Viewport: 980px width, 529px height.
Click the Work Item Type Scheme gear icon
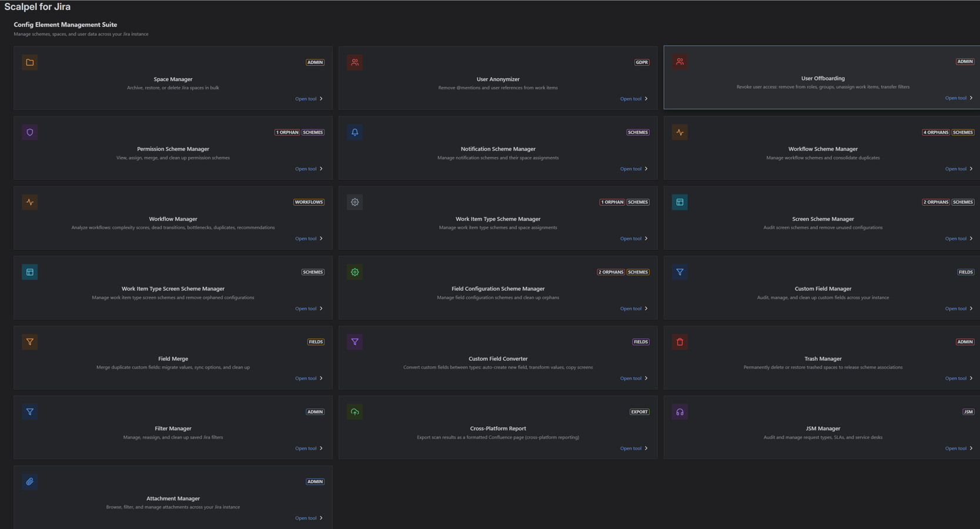pyautogui.click(x=355, y=202)
